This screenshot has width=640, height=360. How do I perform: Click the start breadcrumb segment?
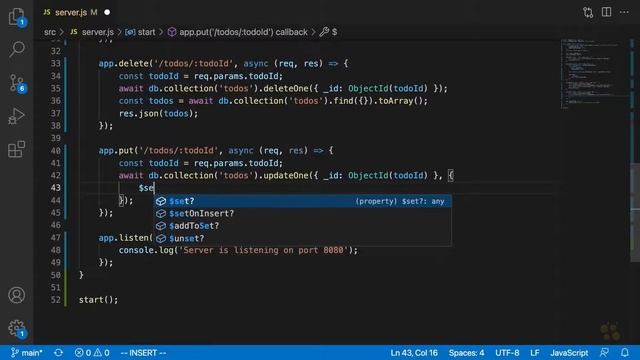[x=140, y=32]
